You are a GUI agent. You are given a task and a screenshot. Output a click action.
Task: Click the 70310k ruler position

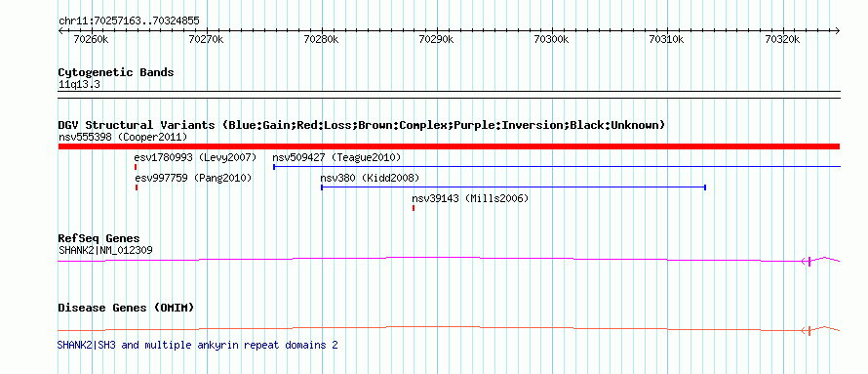pos(666,39)
